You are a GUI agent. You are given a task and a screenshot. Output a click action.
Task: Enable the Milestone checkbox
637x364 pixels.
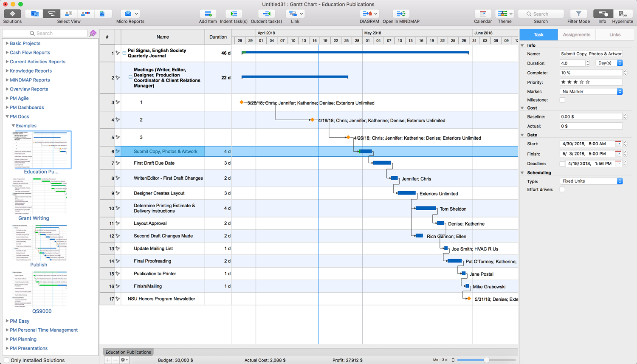[x=562, y=100]
